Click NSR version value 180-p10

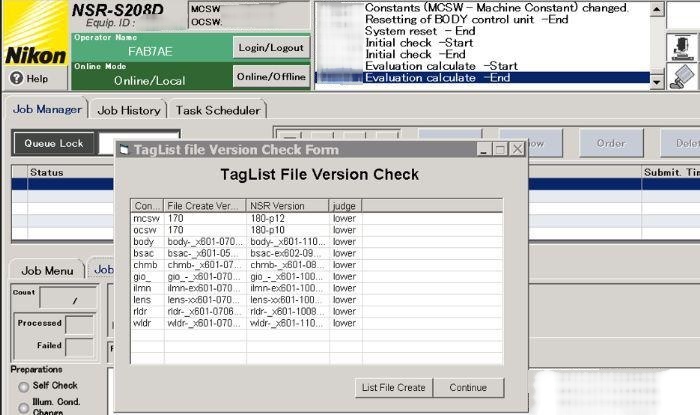(x=267, y=230)
